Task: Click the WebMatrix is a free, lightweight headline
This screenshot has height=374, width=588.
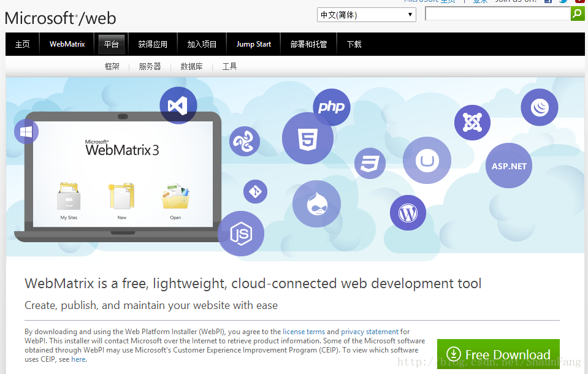Action: pyautogui.click(x=253, y=284)
